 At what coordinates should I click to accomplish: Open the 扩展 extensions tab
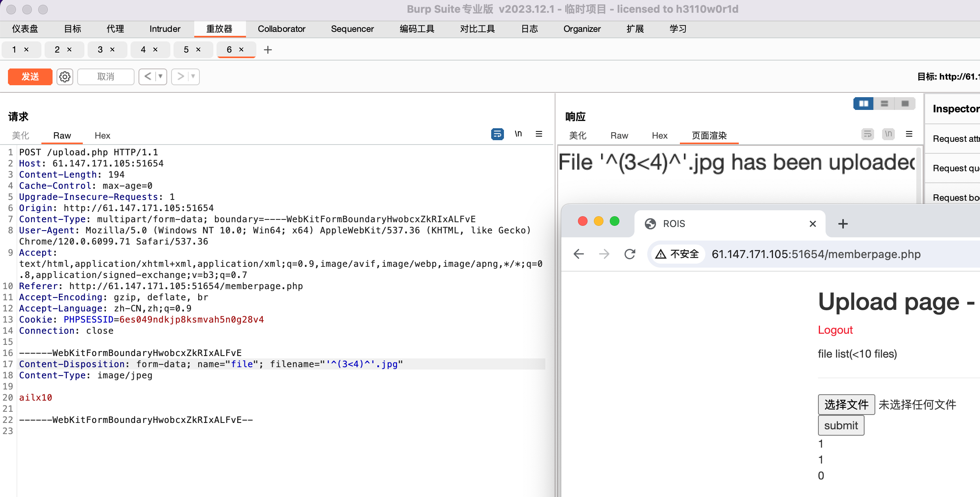click(x=635, y=29)
